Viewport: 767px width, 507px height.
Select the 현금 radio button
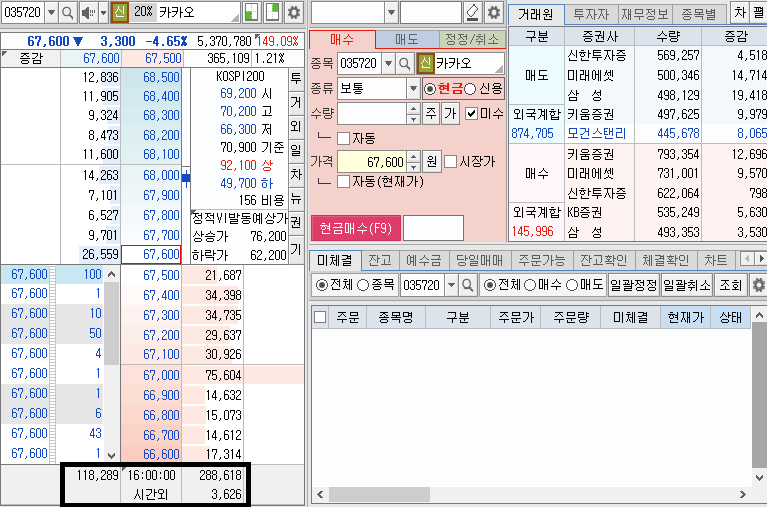tap(429, 89)
